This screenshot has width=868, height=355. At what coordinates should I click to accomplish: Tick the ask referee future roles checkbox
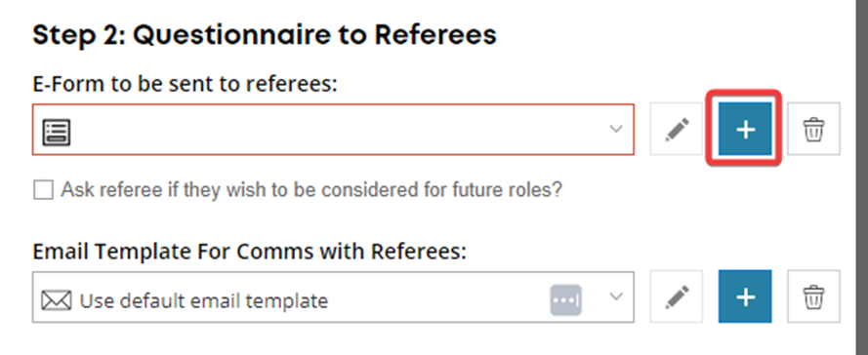pyautogui.click(x=43, y=190)
